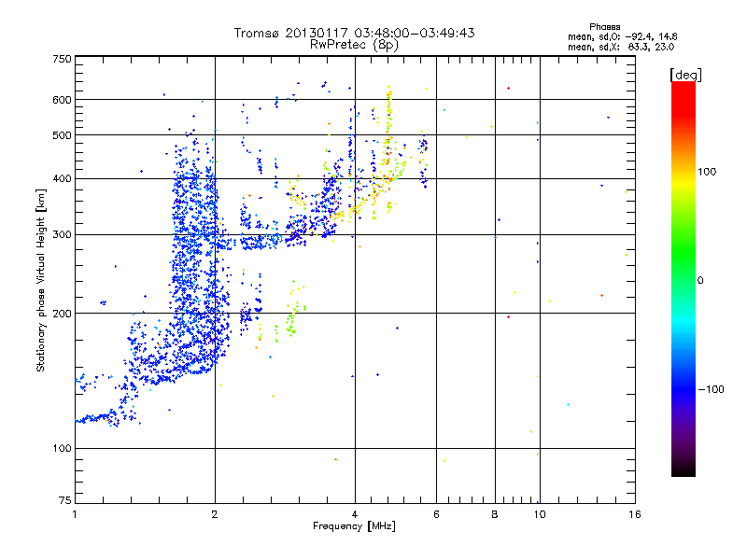Click the "Phases" header text
Image resolution: width=747 pixels, height=560 pixels.
click(x=604, y=27)
